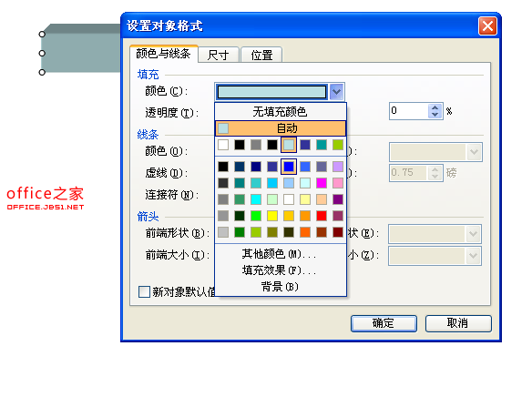Pick the maroon dark red swatch
532x397 pixels.
pyautogui.click(x=338, y=232)
